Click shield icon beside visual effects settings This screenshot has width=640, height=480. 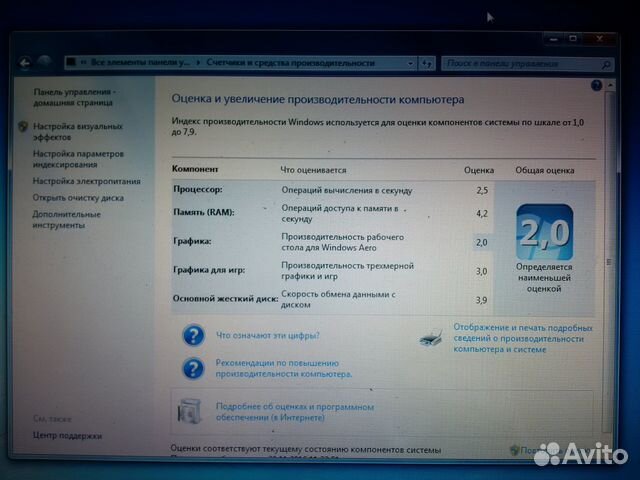pos(23,127)
